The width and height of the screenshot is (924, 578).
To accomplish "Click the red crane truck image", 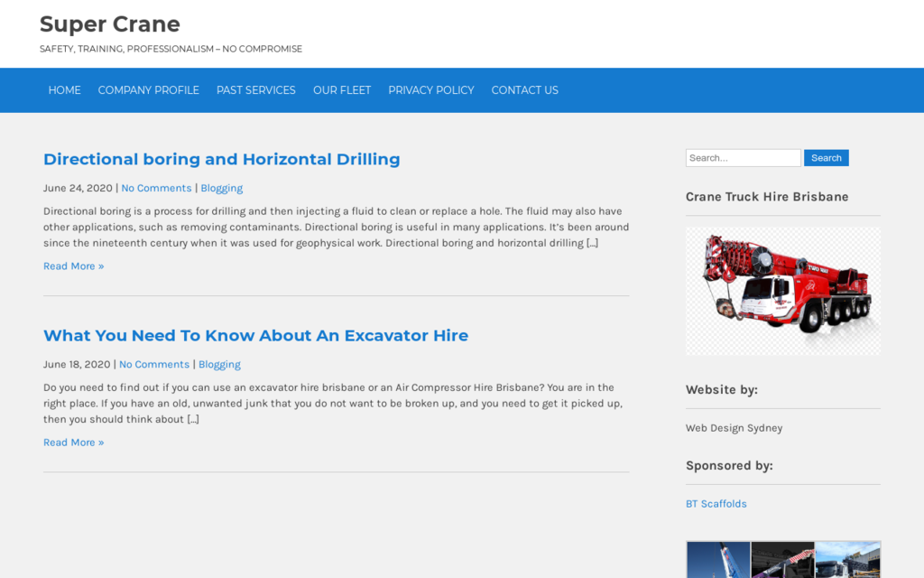I will pyautogui.click(x=782, y=290).
